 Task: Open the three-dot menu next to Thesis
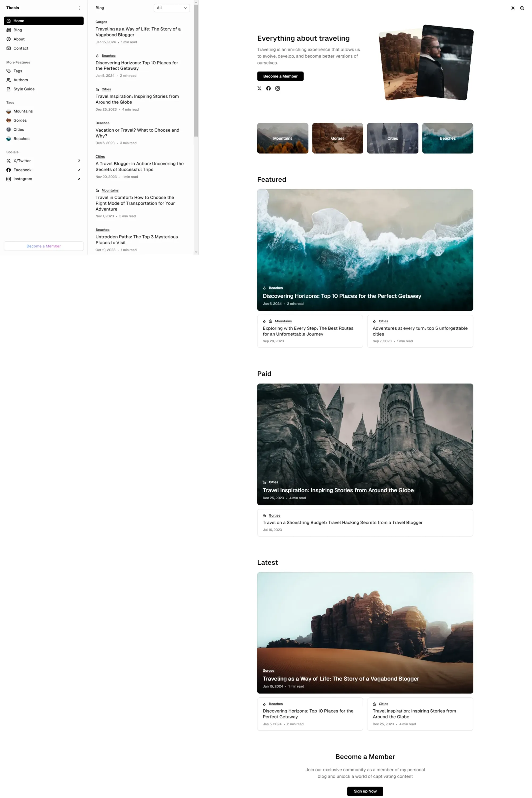(79, 8)
